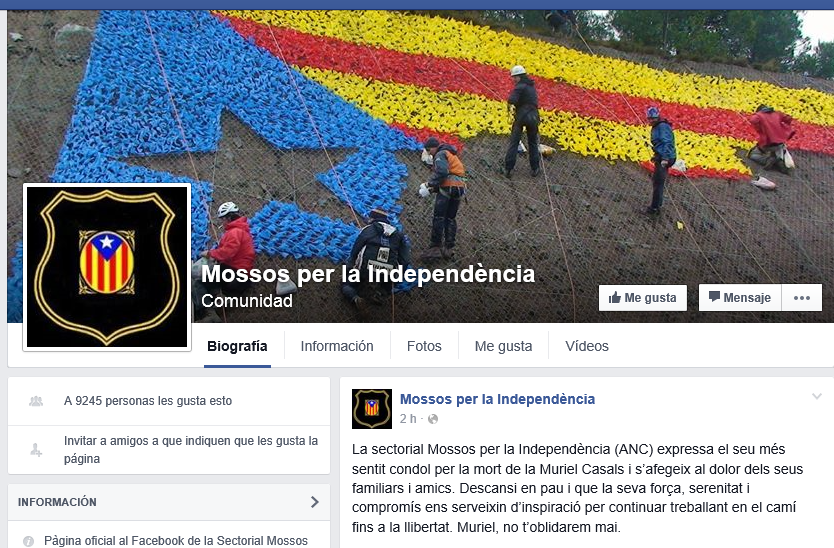Expand the INFORMACIÓN section arrow
Image resolution: width=834 pixels, height=548 pixels.
[314, 502]
